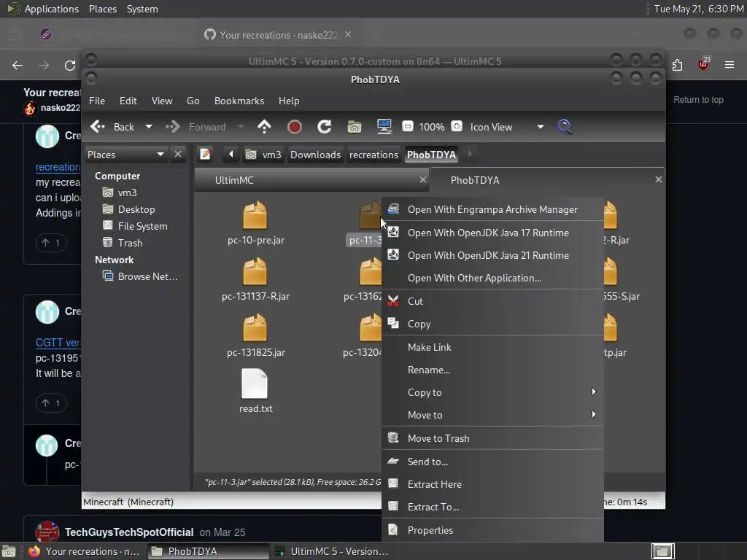The image size is (747, 560).
Task: Reload the browser page
Action: click(70, 65)
